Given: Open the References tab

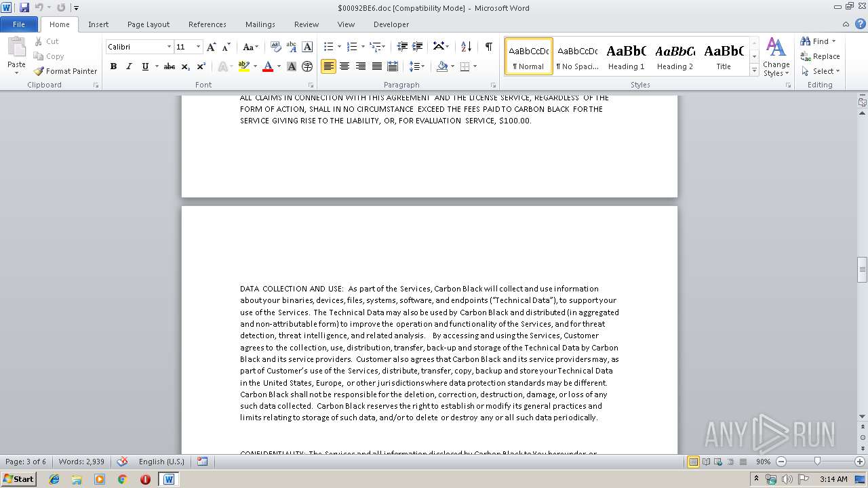Looking at the screenshot, I should pyautogui.click(x=208, y=24).
